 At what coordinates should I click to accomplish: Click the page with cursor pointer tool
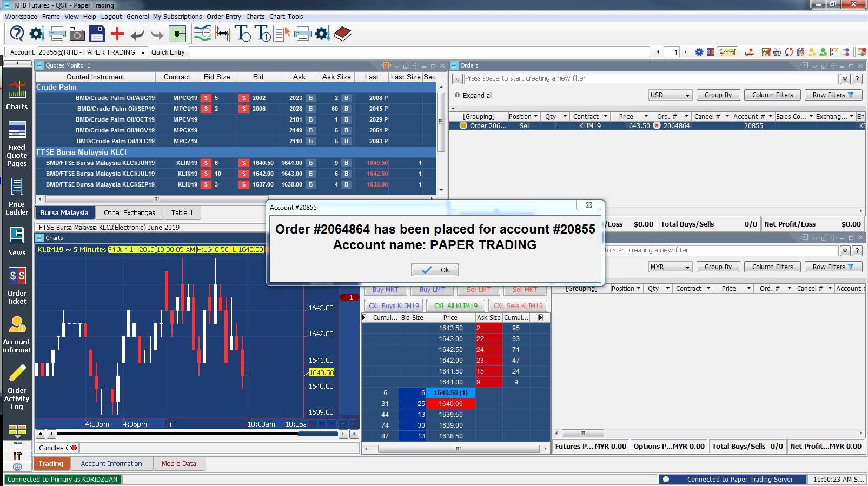coord(282,34)
